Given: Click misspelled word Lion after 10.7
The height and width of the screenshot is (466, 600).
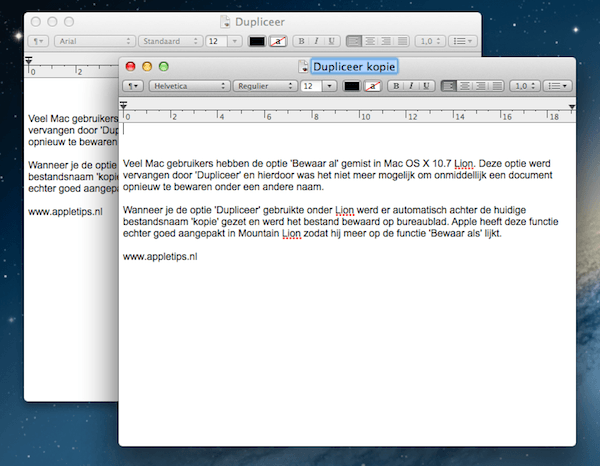Looking at the screenshot, I should 464,164.
